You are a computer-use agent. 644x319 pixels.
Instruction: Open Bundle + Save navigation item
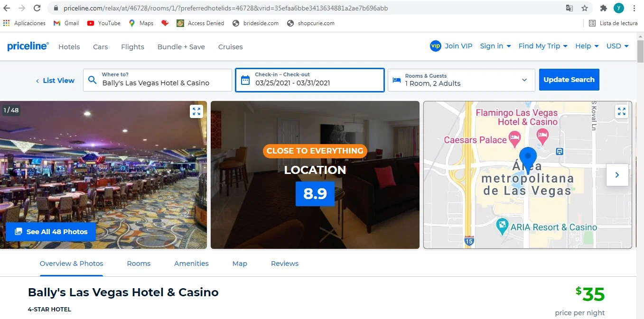181,47
